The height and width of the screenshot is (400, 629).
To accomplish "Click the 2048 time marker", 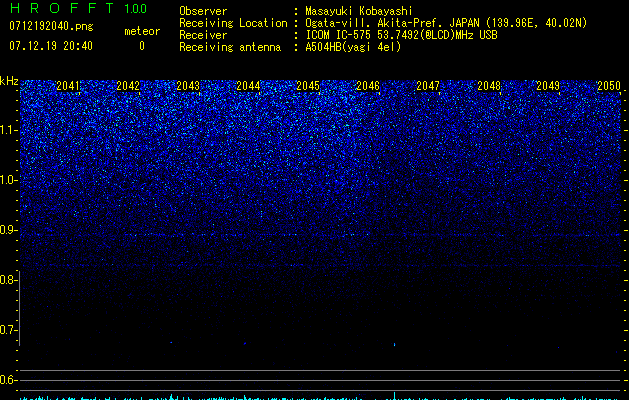I will point(489,86).
